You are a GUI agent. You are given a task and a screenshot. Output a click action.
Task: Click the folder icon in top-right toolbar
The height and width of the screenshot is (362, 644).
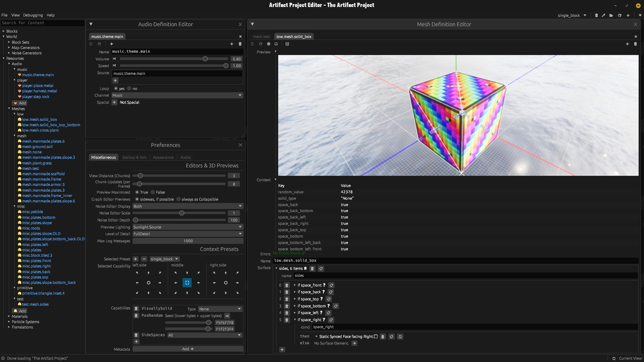coord(611,15)
